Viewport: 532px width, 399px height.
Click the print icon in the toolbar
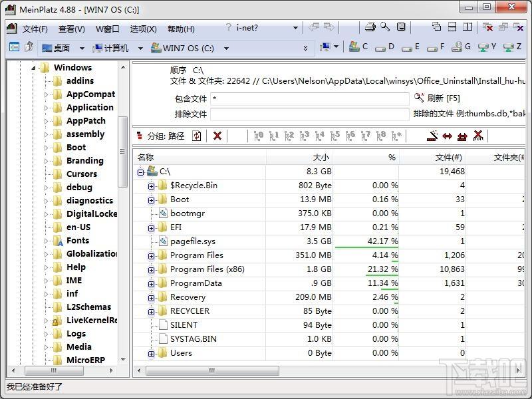pyautogui.click(x=370, y=27)
